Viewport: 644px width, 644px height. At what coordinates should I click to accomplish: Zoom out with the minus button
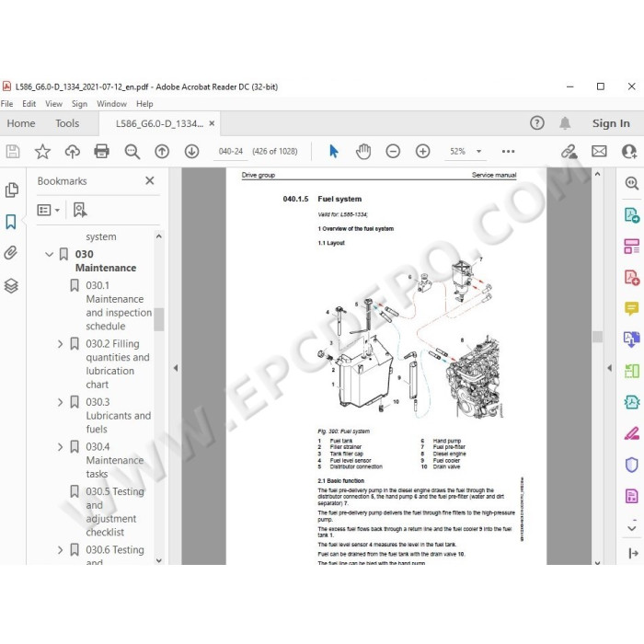[x=393, y=152]
